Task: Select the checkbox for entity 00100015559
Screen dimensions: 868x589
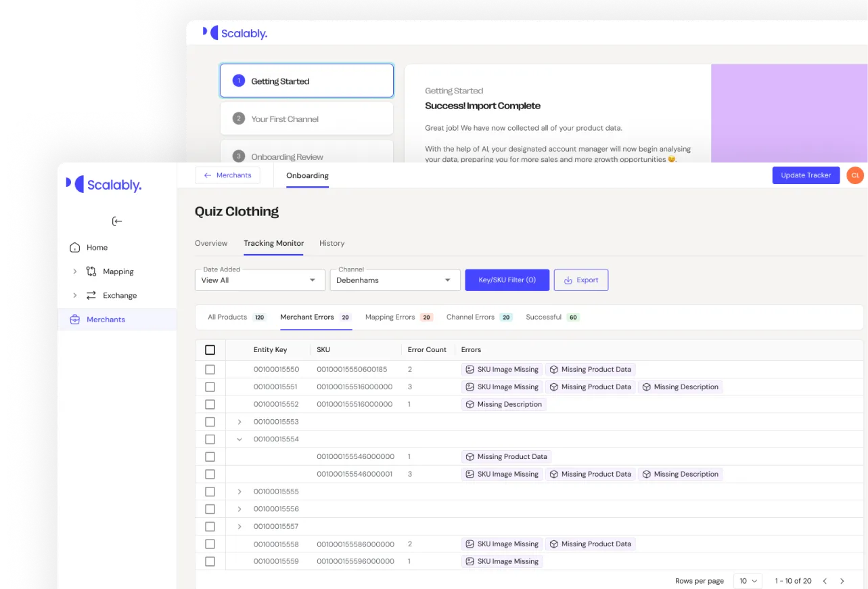Action: [x=210, y=561]
